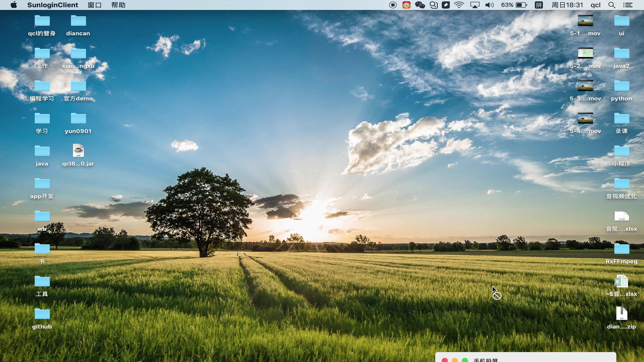Select the 录课 folder
The width and height of the screenshot is (644, 362).
[622, 123]
